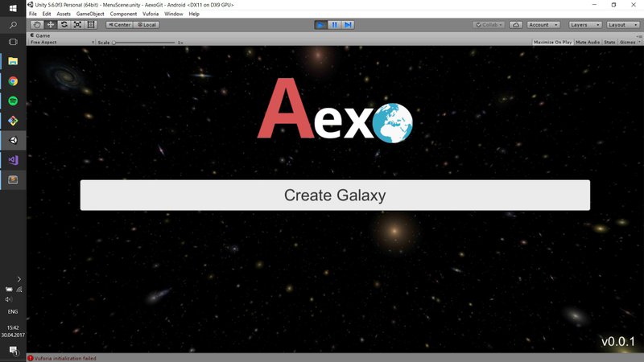The width and height of the screenshot is (644, 362).
Task: Click the Create Galaxy button
Action: point(335,195)
